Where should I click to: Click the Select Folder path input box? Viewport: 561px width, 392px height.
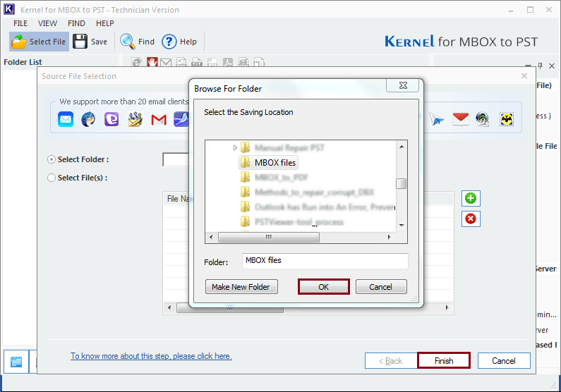point(176,159)
